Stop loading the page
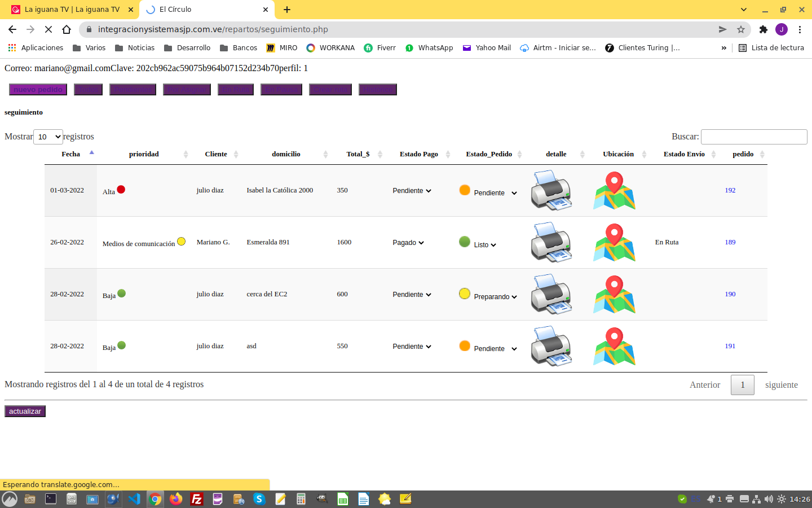The image size is (812, 508). tap(48, 29)
